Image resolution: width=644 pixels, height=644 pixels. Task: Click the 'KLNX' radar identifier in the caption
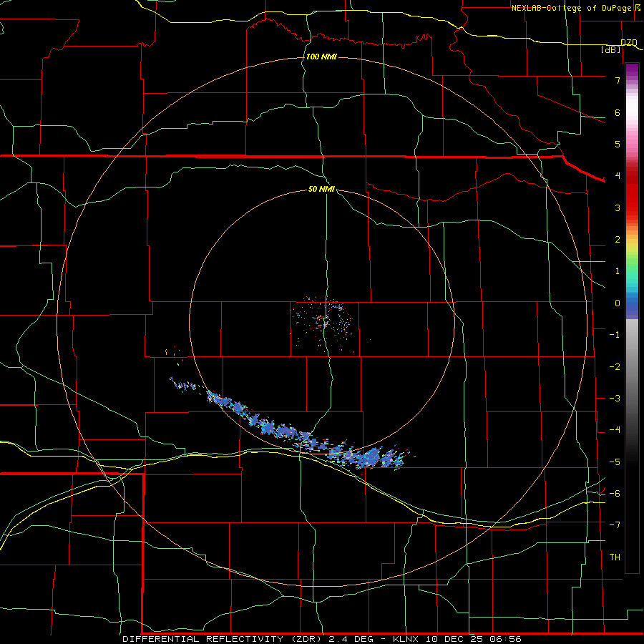(x=406, y=639)
